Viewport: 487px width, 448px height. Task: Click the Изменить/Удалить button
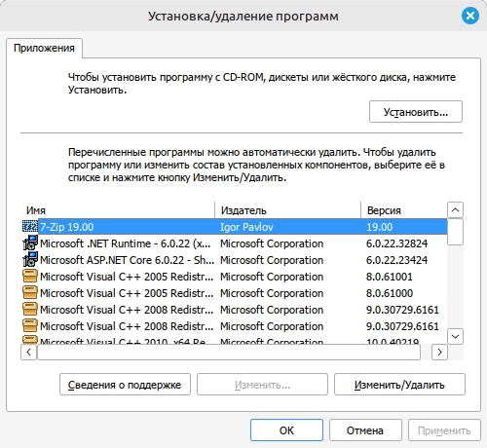[x=399, y=385]
